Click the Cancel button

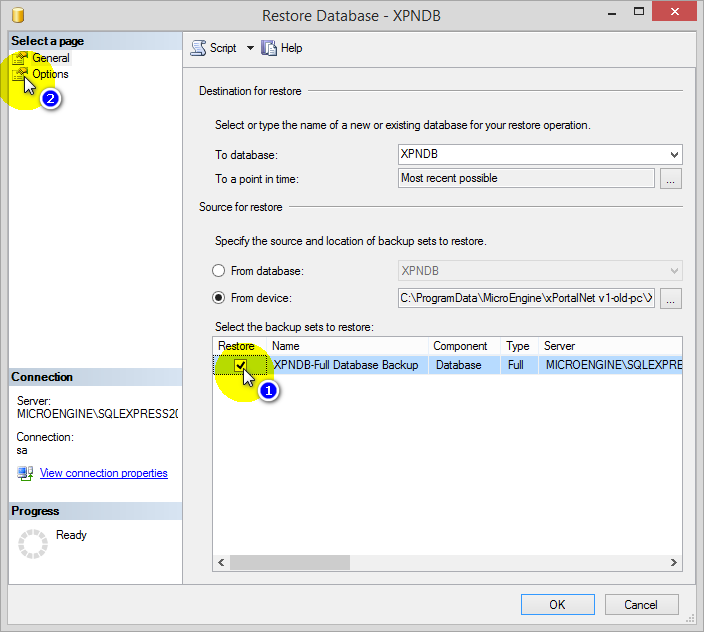(x=641, y=604)
